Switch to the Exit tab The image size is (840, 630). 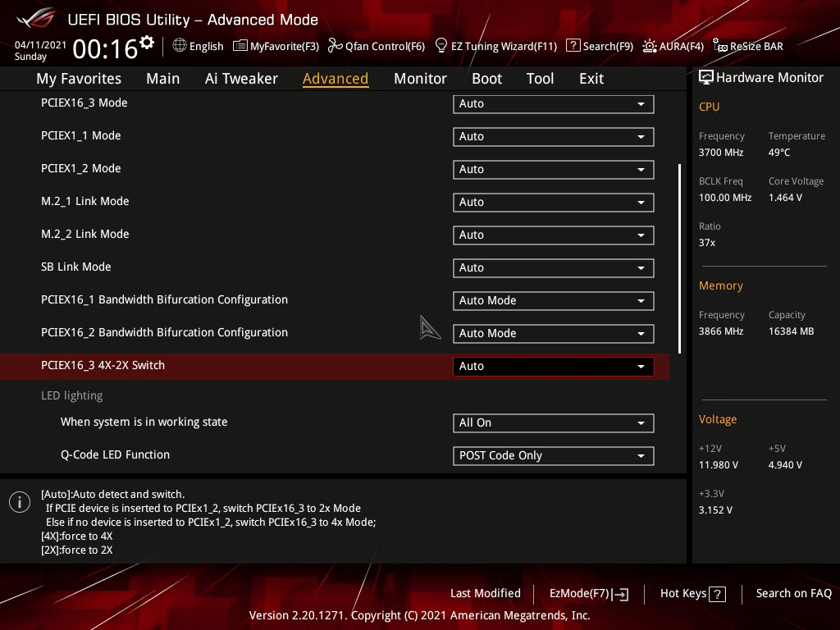[x=591, y=78]
